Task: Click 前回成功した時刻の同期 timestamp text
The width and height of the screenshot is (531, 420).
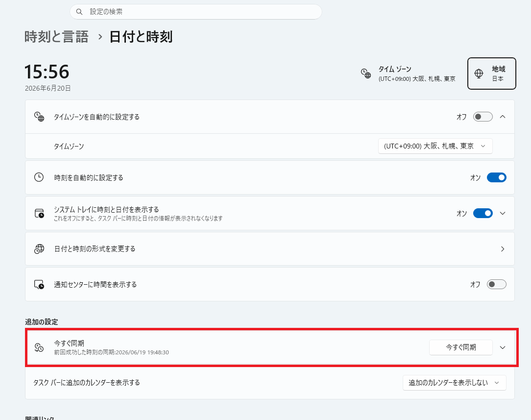Action: click(111, 352)
